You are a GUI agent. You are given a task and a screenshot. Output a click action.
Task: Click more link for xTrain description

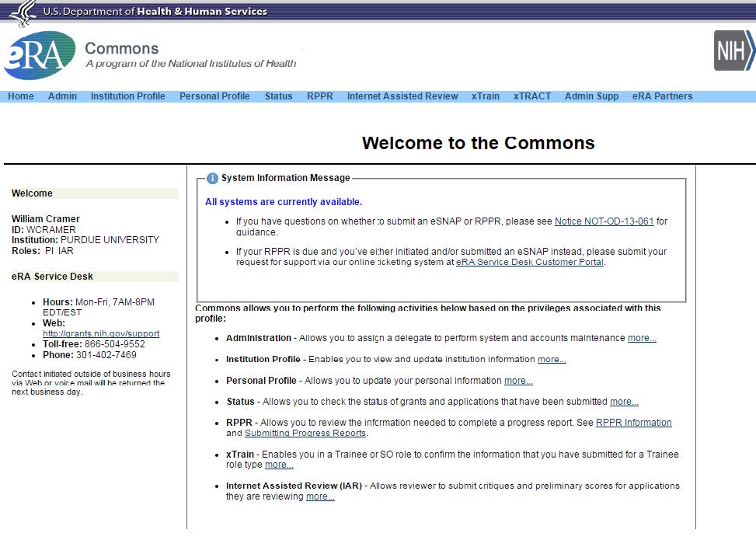click(x=279, y=465)
